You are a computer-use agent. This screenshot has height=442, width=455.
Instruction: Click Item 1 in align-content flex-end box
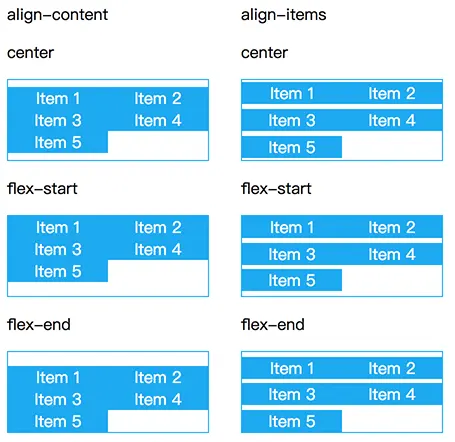click(58, 377)
